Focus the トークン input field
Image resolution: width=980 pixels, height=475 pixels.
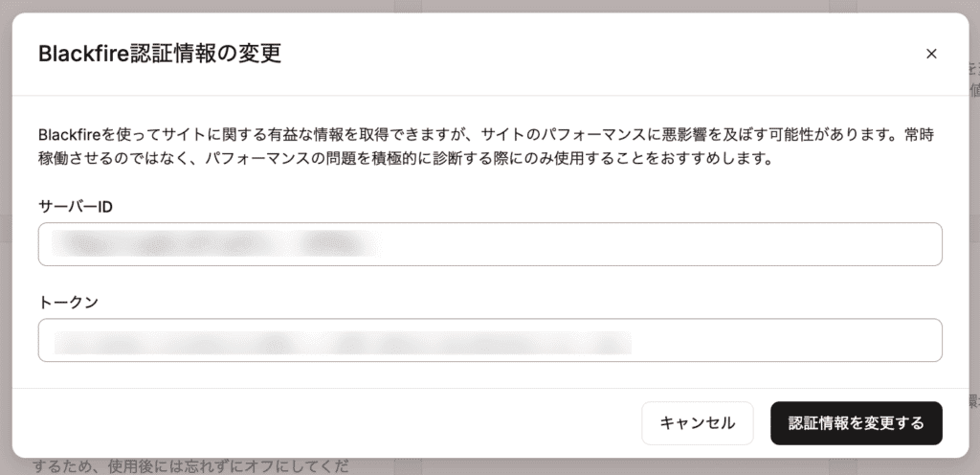coord(490,340)
